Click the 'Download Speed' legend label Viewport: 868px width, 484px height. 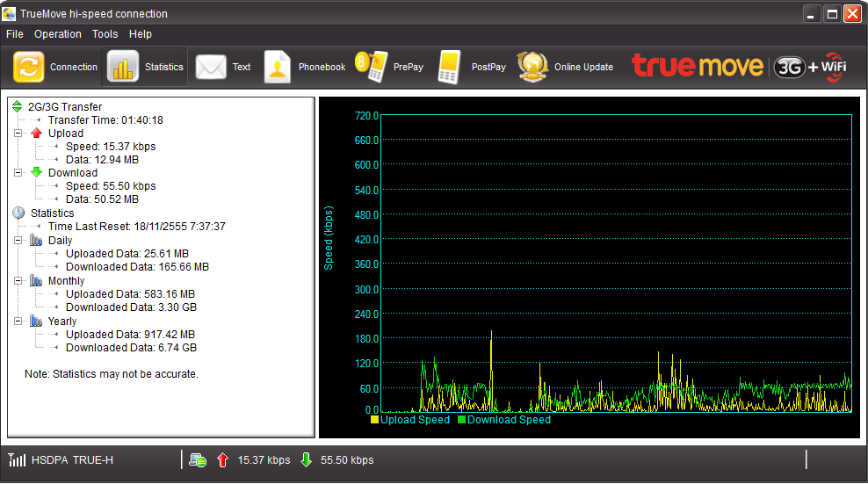tap(510, 420)
